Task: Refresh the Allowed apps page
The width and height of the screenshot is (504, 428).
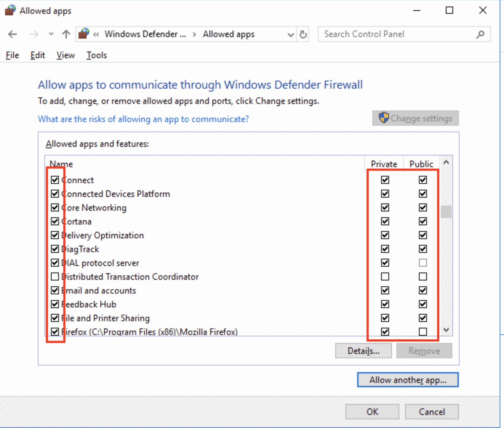Action: (x=303, y=35)
